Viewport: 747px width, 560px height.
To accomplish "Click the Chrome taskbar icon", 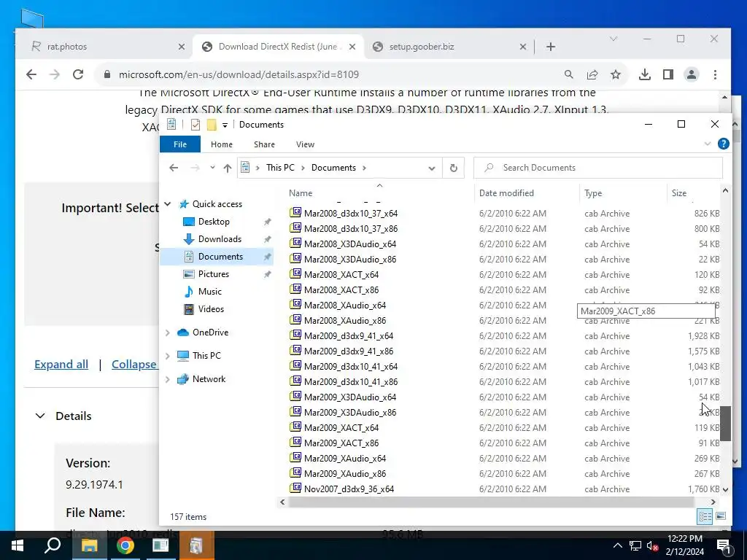I will pos(125,545).
